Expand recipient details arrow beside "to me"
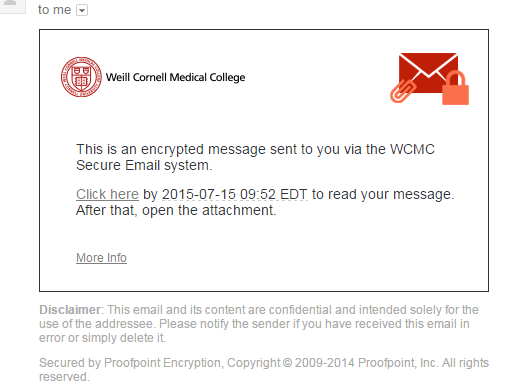Viewport: 530px width, 392px height. pyautogui.click(x=82, y=10)
